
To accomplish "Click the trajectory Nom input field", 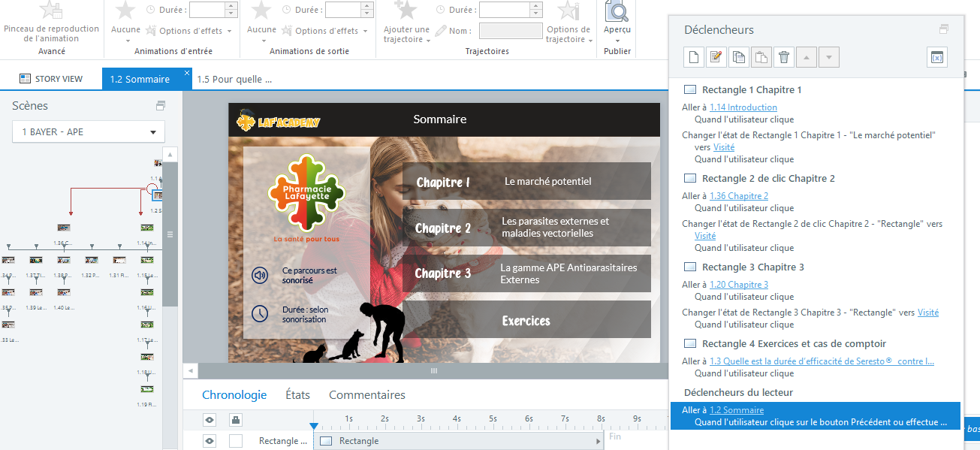I will (x=510, y=31).
